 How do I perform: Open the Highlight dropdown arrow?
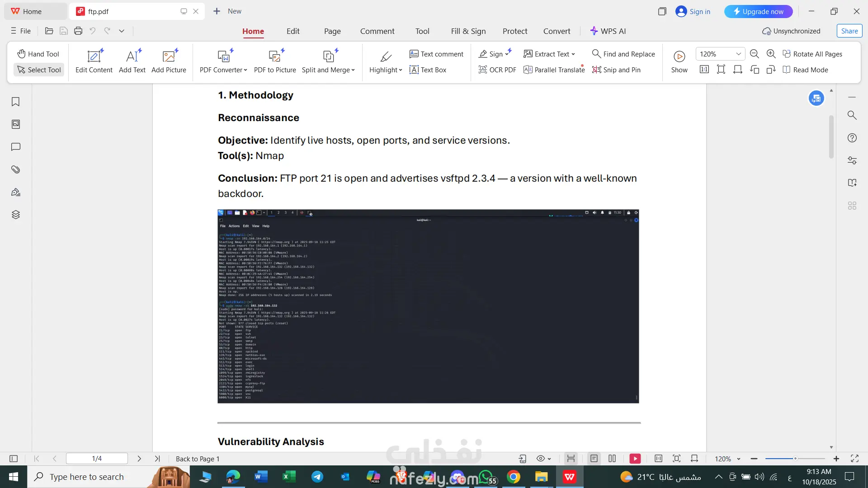tap(401, 70)
